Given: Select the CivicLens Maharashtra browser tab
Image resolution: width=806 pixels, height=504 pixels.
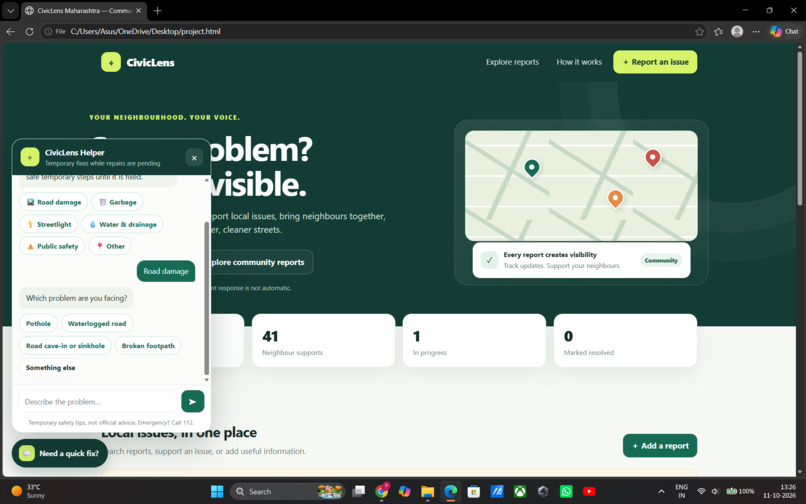Looking at the screenshot, I should tap(83, 11).
